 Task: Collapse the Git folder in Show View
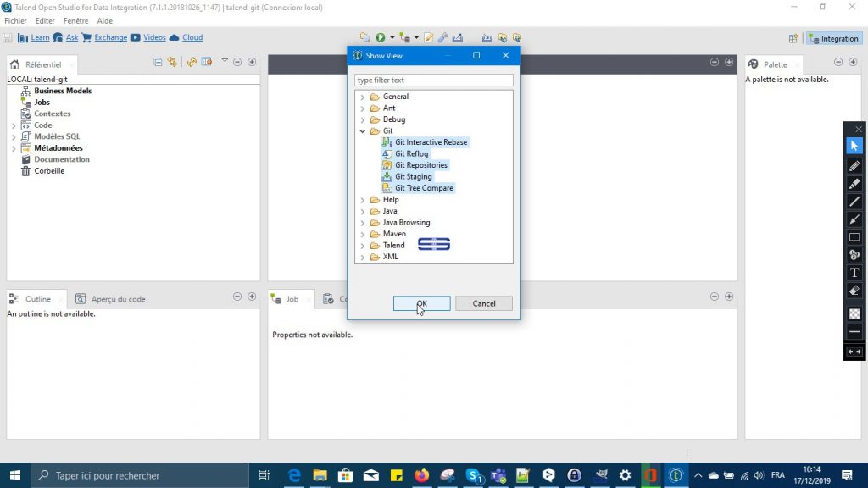tap(363, 131)
